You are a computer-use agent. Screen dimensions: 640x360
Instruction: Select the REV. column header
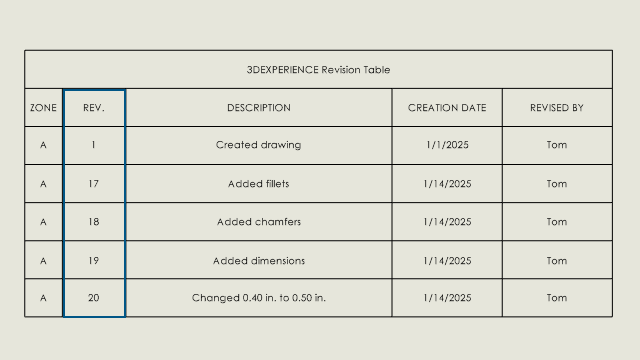(x=94, y=108)
